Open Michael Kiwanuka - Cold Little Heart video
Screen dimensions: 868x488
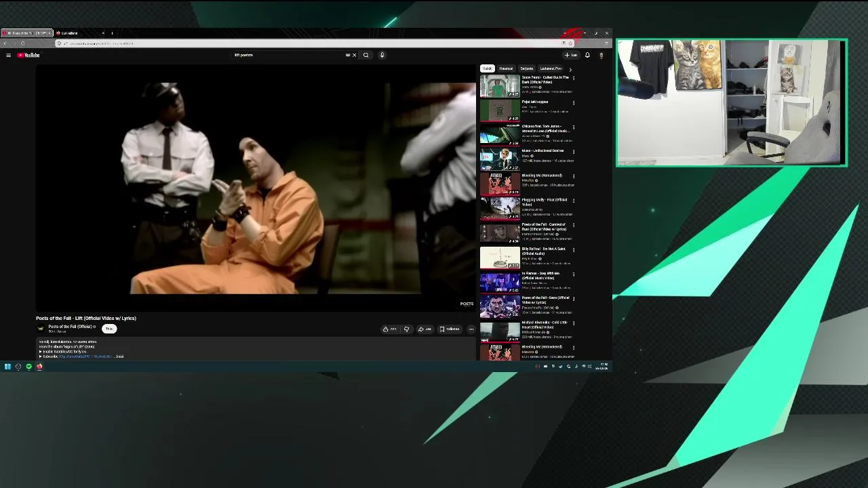(x=545, y=325)
